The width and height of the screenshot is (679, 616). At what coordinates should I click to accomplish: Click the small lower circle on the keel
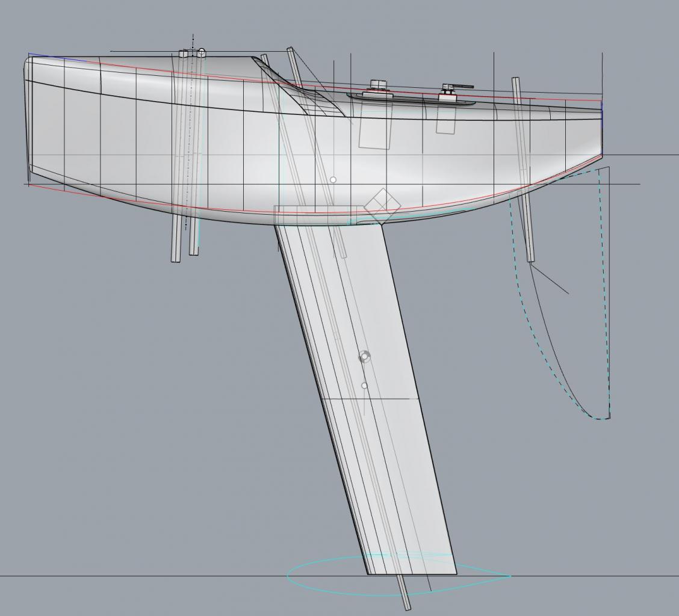tap(364, 386)
